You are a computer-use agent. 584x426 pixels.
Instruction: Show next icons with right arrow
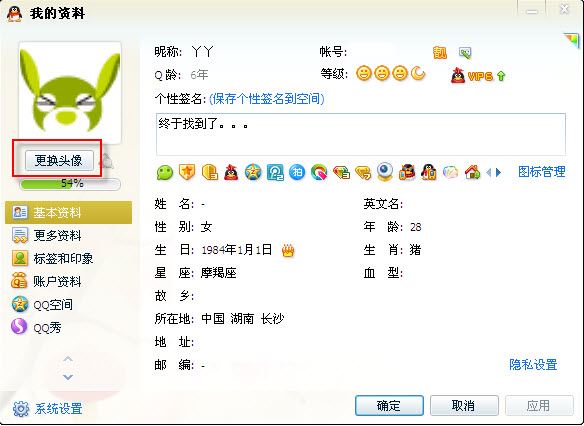click(498, 172)
